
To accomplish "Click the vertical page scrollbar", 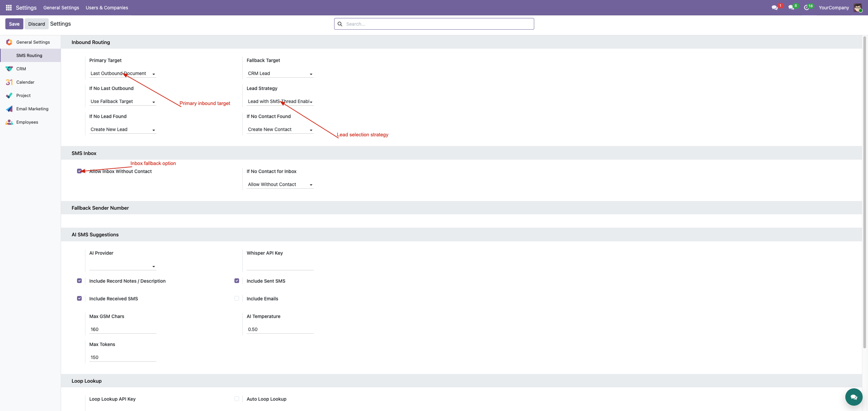I will click(x=865, y=192).
